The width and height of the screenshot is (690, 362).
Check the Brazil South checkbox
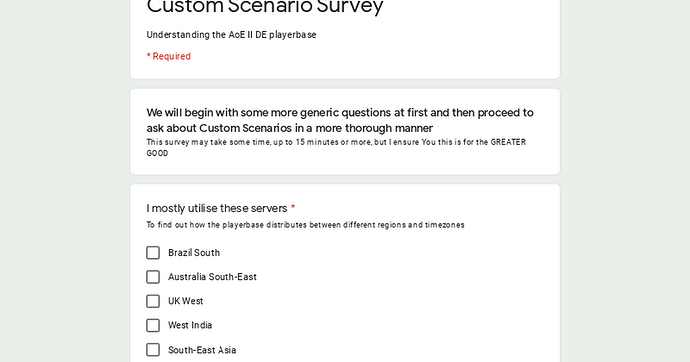tap(153, 253)
